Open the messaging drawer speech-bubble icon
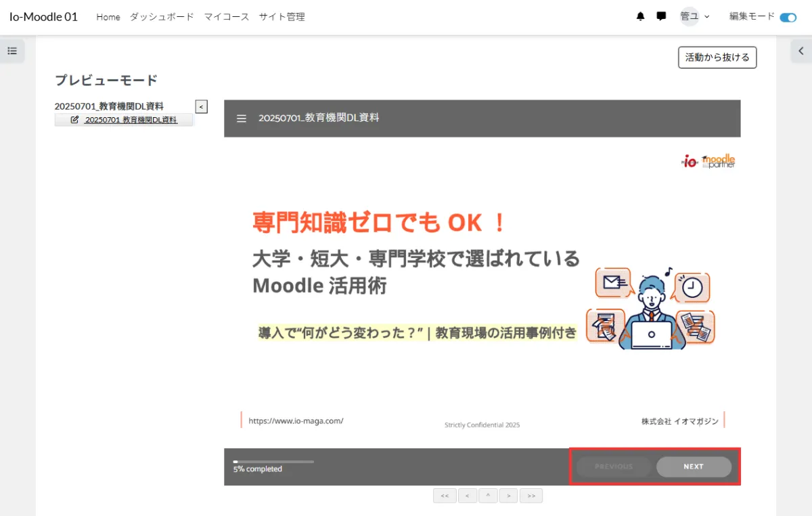The height and width of the screenshot is (516, 812). point(661,17)
